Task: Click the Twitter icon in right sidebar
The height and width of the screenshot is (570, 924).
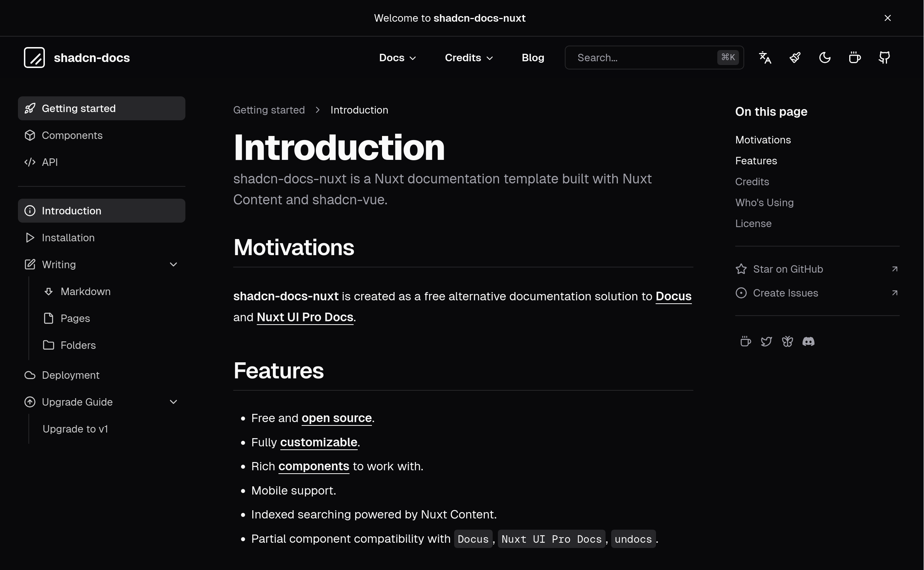Action: pyautogui.click(x=766, y=341)
